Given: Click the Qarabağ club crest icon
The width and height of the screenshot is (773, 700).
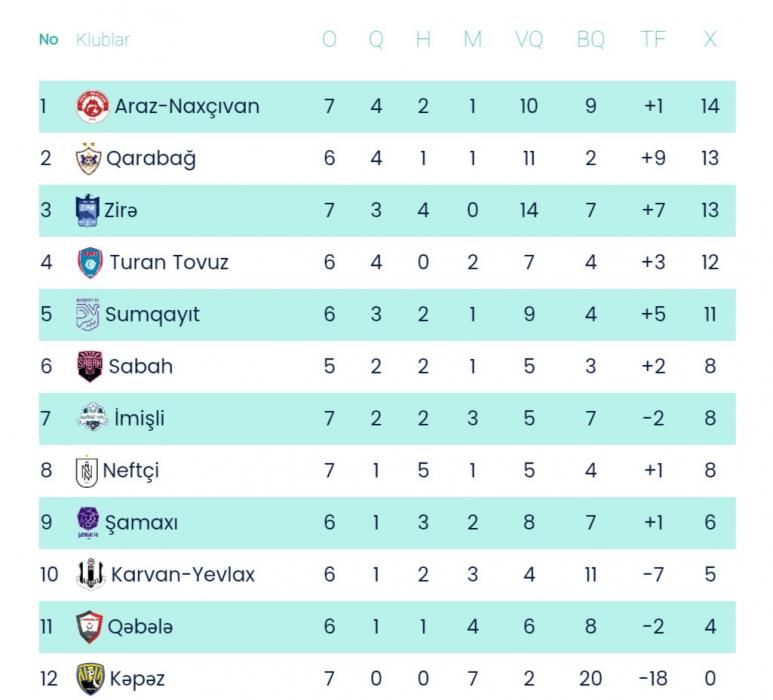Looking at the screenshot, I should click(x=89, y=158).
